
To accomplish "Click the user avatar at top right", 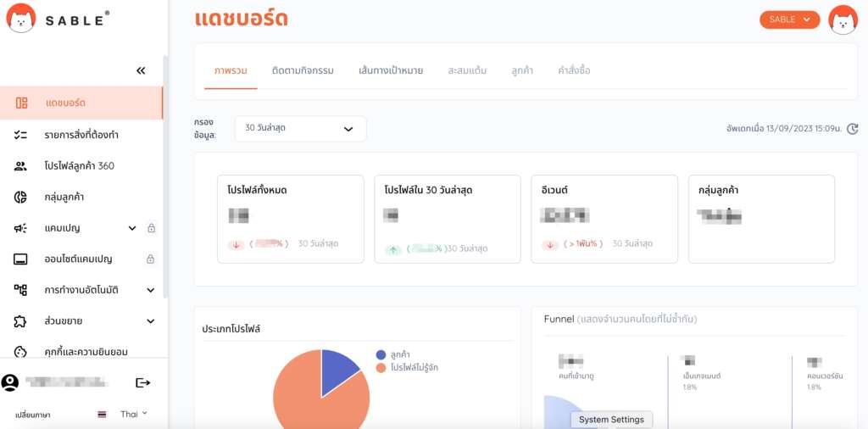I will pyautogui.click(x=843, y=19).
